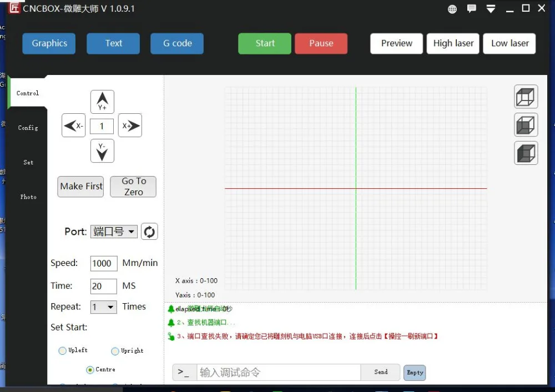The image size is (555, 392).
Task: Open the feedback chat bubble icon
Action: click(x=471, y=9)
